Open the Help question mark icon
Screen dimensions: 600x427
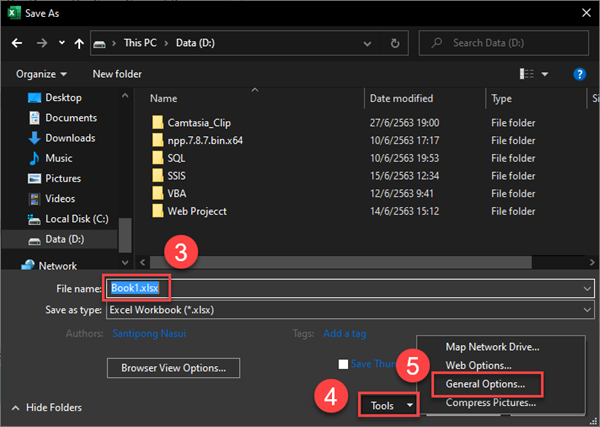(579, 74)
